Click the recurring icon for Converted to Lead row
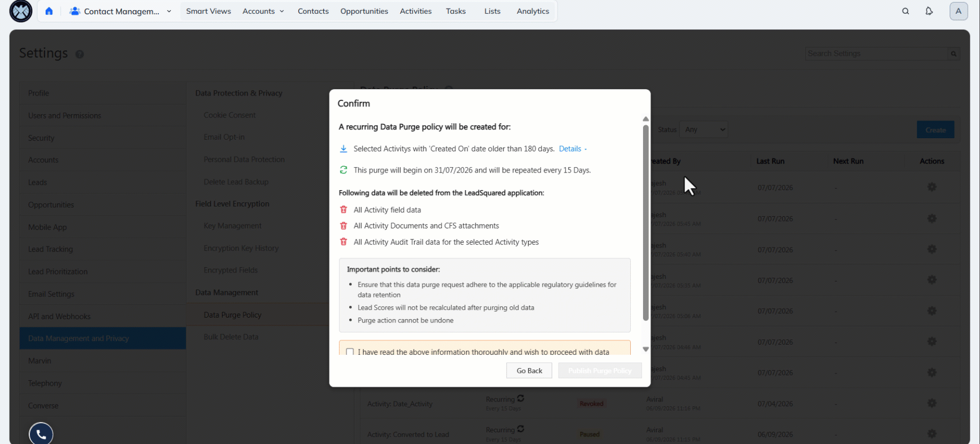 [x=521, y=429]
